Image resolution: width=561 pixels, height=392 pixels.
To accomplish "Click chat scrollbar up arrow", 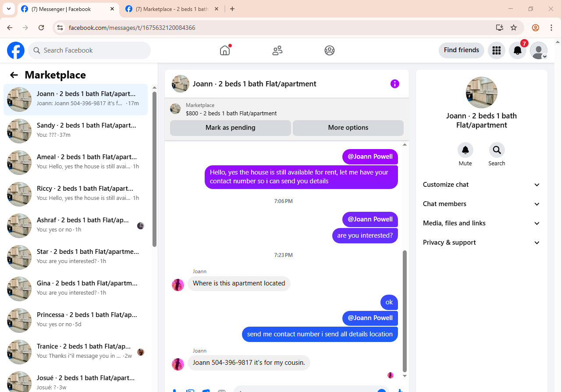I will point(405,144).
